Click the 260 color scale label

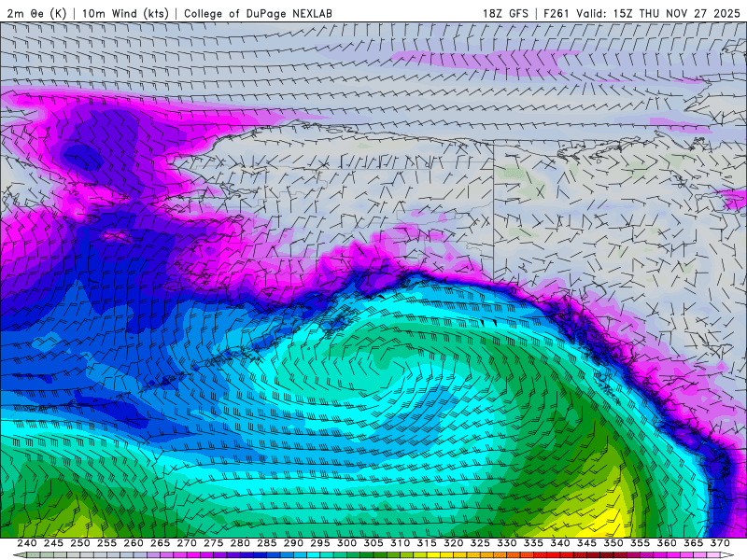tap(134, 543)
